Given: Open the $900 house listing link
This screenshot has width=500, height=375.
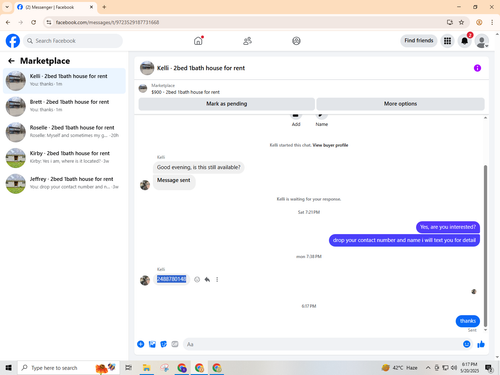Looking at the screenshot, I should 185,92.
